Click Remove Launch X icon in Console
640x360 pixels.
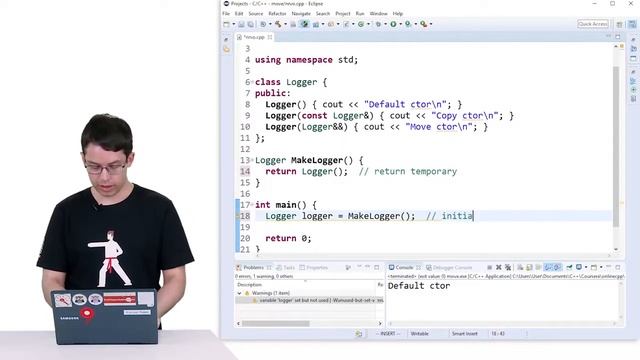tap(498, 267)
